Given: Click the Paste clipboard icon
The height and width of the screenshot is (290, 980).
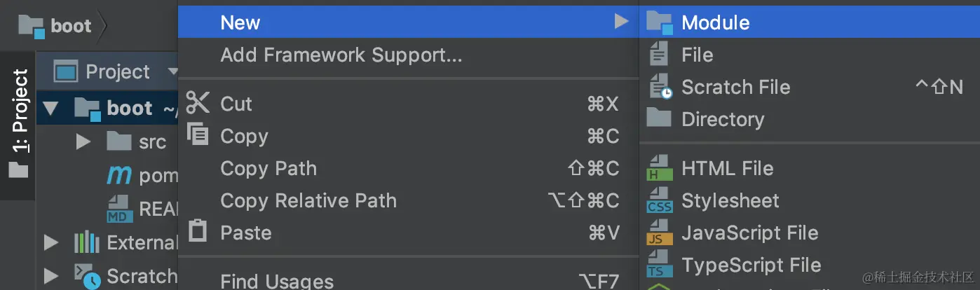Looking at the screenshot, I should pyautogui.click(x=198, y=231).
